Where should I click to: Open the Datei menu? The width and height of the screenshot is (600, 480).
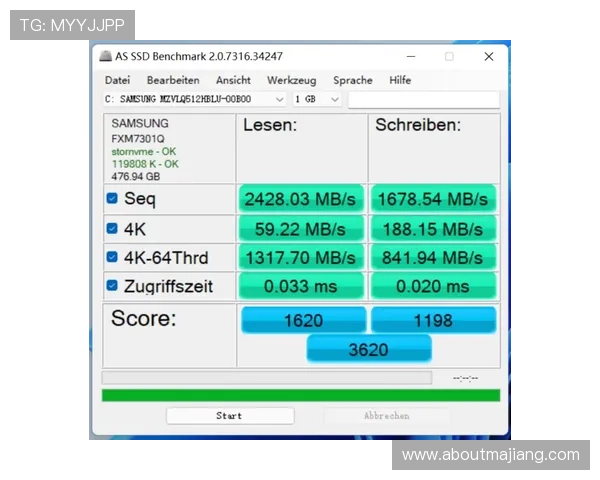point(117,80)
